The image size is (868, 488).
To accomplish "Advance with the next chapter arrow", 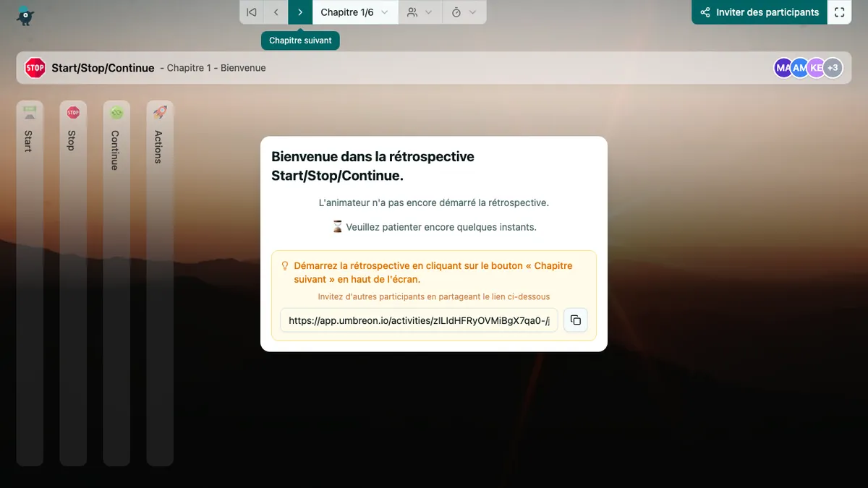I will (300, 12).
